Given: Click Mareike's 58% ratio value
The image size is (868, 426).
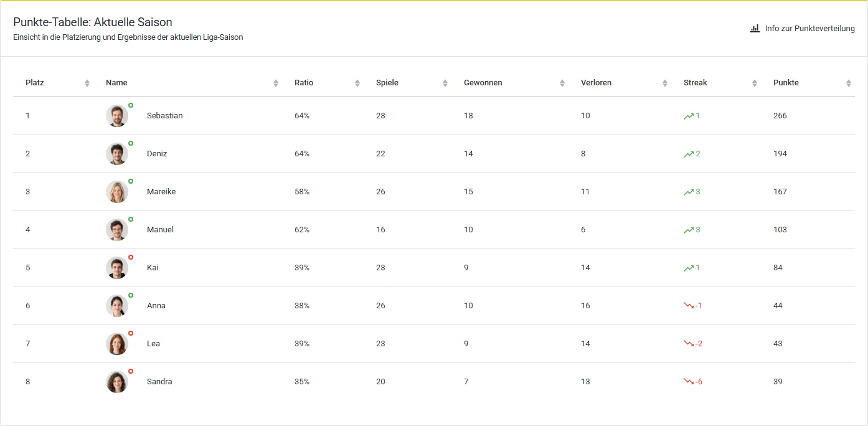Looking at the screenshot, I should point(302,192).
